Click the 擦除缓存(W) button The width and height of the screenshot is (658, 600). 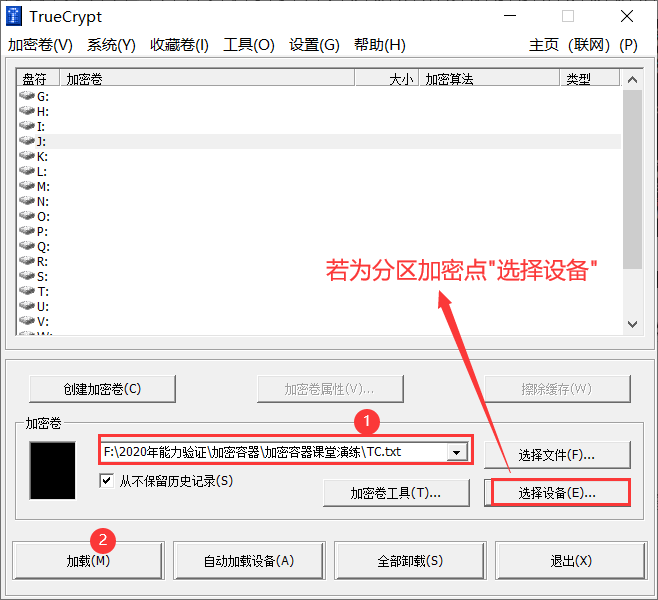[x=557, y=389]
